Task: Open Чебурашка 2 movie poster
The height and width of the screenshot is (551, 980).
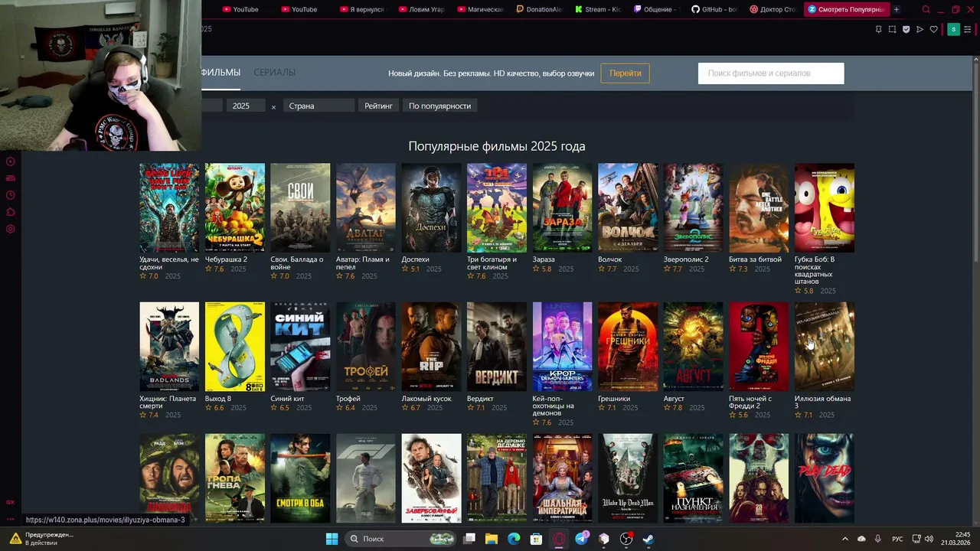Action: pos(235,207)
